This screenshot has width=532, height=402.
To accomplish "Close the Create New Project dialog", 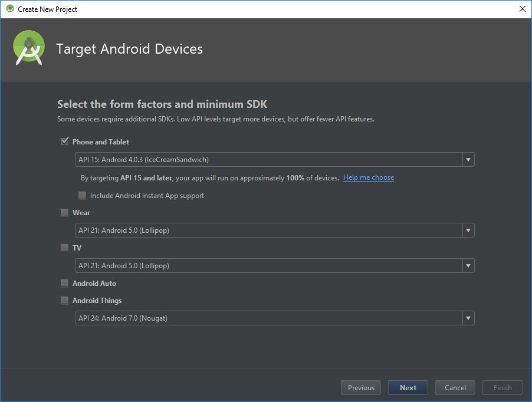I will point(522,9).
